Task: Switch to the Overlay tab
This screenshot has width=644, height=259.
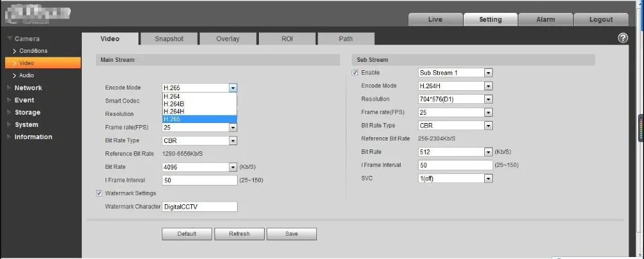Action: click(x=227, y=39)
